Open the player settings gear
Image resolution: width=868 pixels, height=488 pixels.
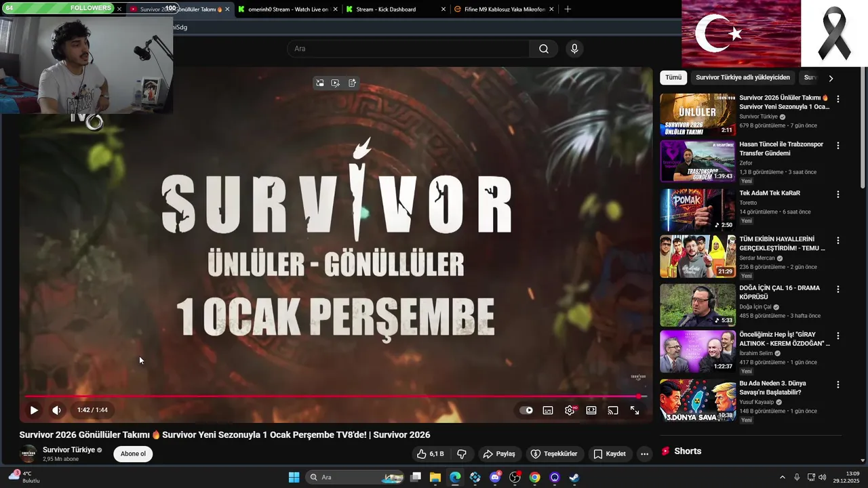[x=570, y=410]
